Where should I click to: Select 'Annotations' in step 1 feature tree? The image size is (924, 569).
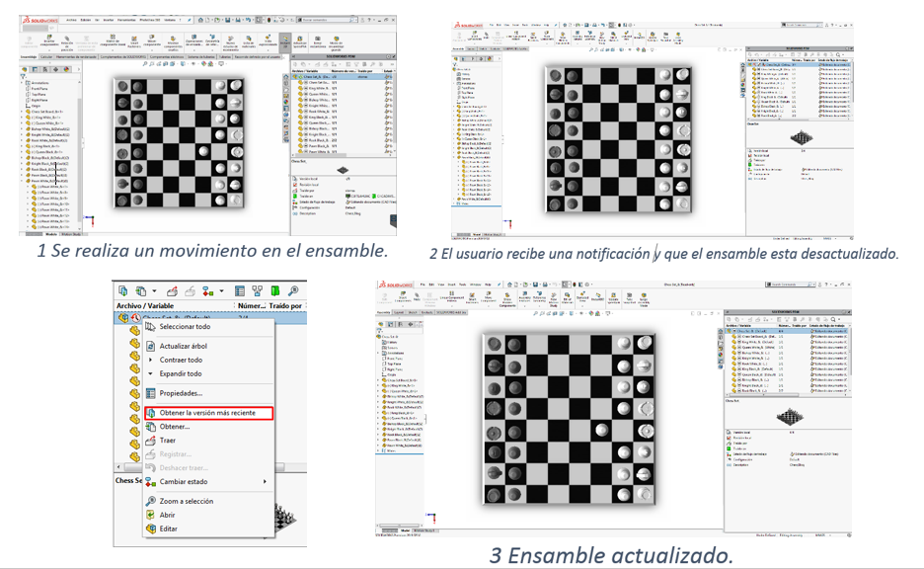coord(40,83)
